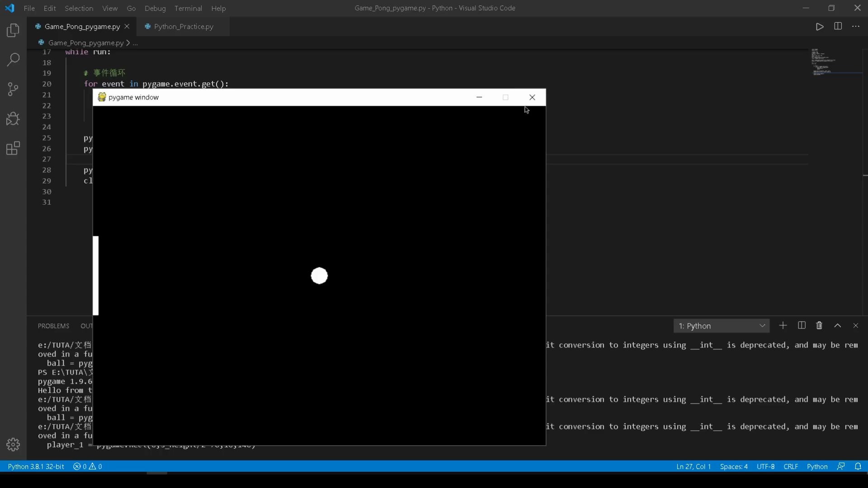
Task: Open Source Control view icon
Action: (x=13, y=89)
